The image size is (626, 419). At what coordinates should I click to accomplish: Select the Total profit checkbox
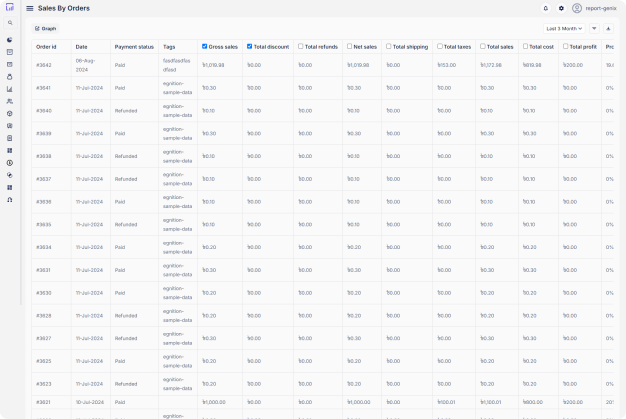[565, 46]
